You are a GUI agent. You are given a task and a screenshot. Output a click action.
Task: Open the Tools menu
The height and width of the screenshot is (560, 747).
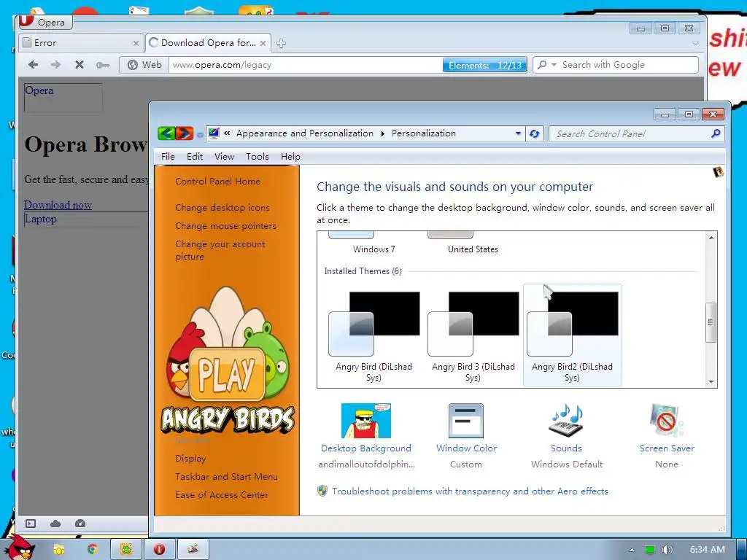point(258,157)
